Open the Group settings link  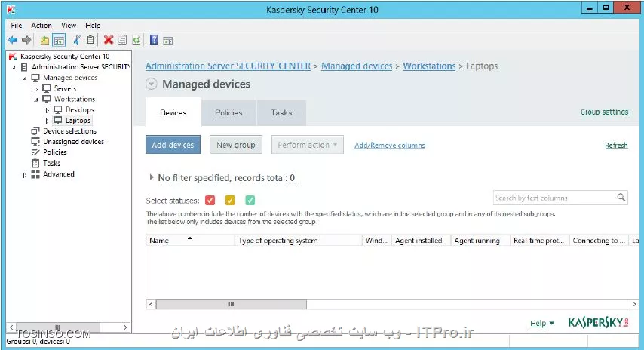click(x=604, y=112)
